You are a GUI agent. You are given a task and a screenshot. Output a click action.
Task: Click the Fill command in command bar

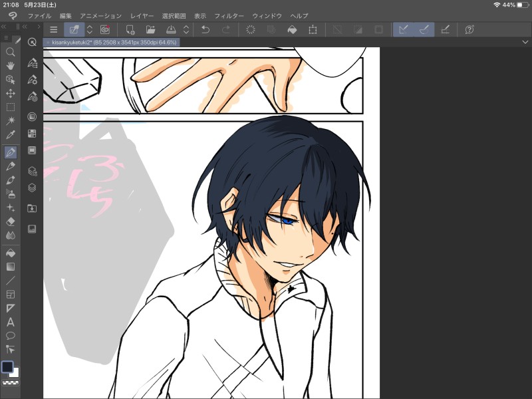pos(292,30)
